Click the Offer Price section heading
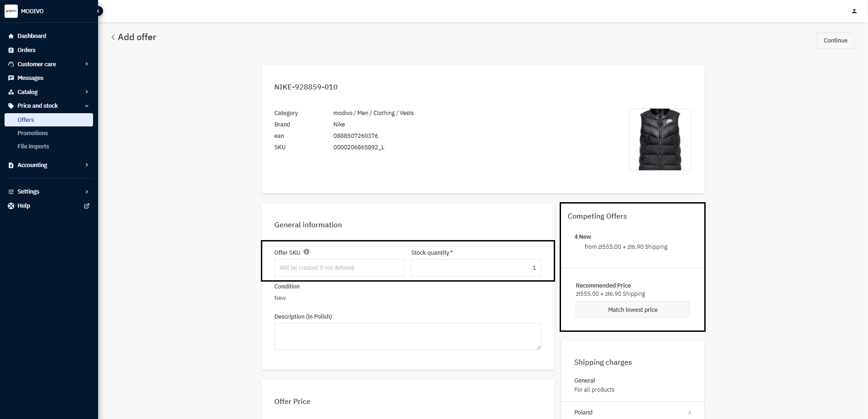 coord(292,402)
